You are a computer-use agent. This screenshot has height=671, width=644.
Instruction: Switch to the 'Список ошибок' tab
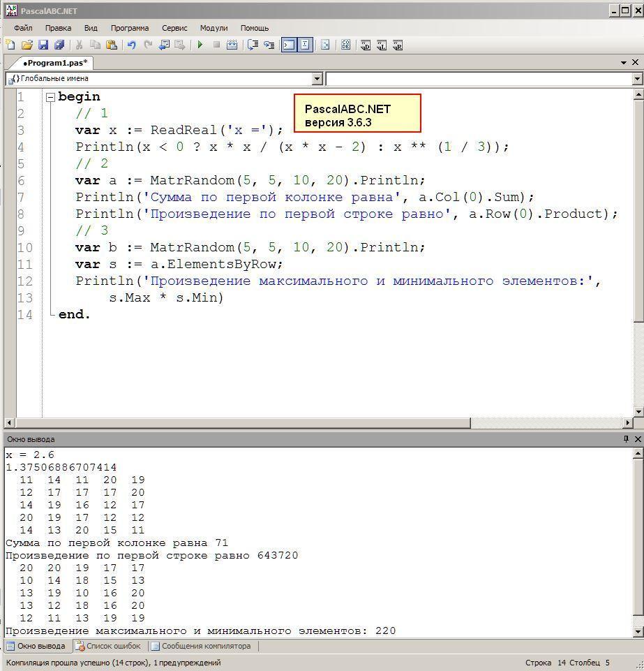pyautogui.click(x=108, y=646)
